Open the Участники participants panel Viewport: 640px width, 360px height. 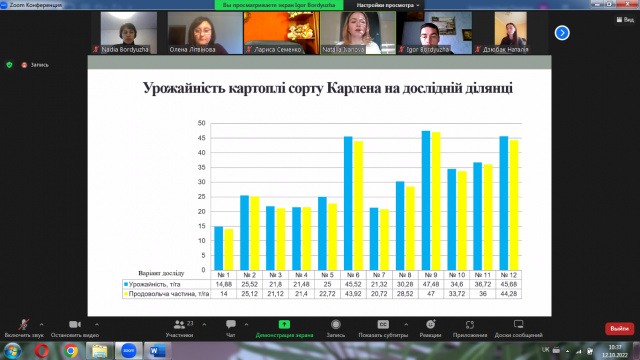(179, 328)
